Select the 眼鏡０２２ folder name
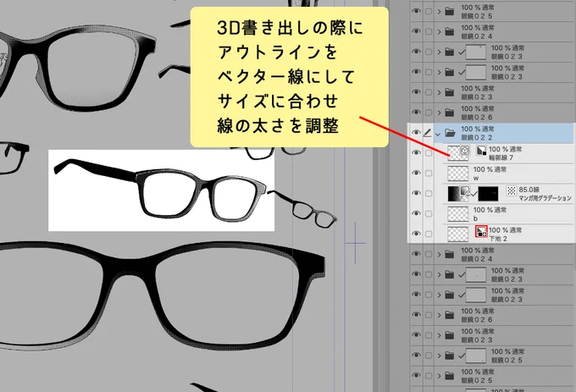The image size is (576, 392). click(x=476, y=138)
